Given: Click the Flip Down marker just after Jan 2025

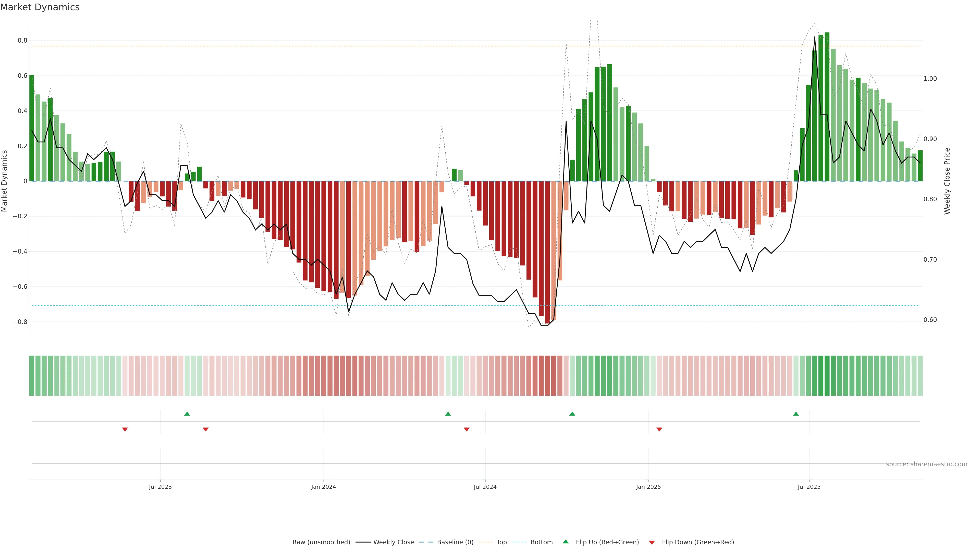Looking at the screenshot, I should 659,429.
